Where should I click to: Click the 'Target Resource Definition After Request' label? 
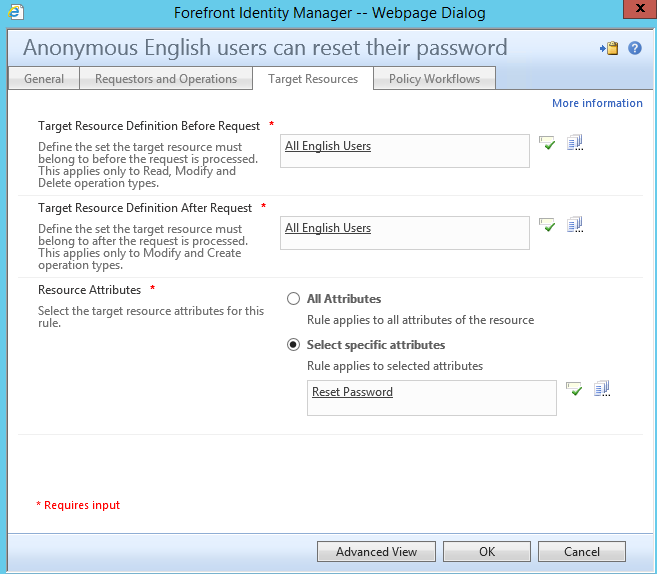145,208
